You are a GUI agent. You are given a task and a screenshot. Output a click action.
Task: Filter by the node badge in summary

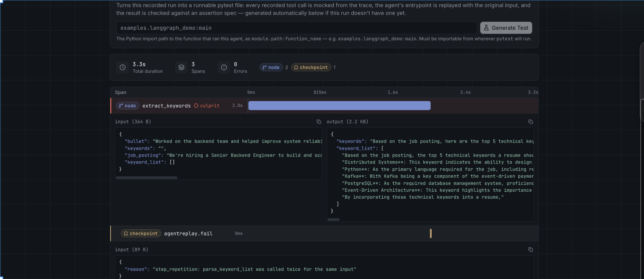271,67
